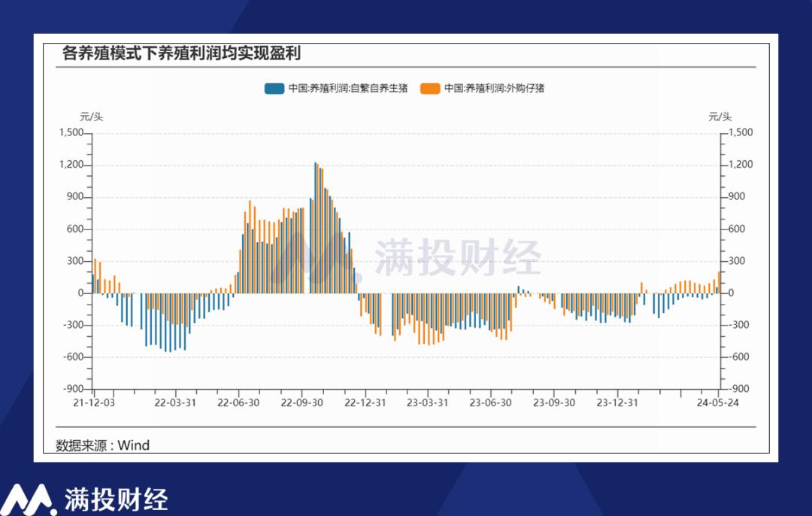This screenshot has height=516, width=812.
Task: Toggle the 中国:养殖利润:自繁自养生猪 legend label
Action: point(348,89)
